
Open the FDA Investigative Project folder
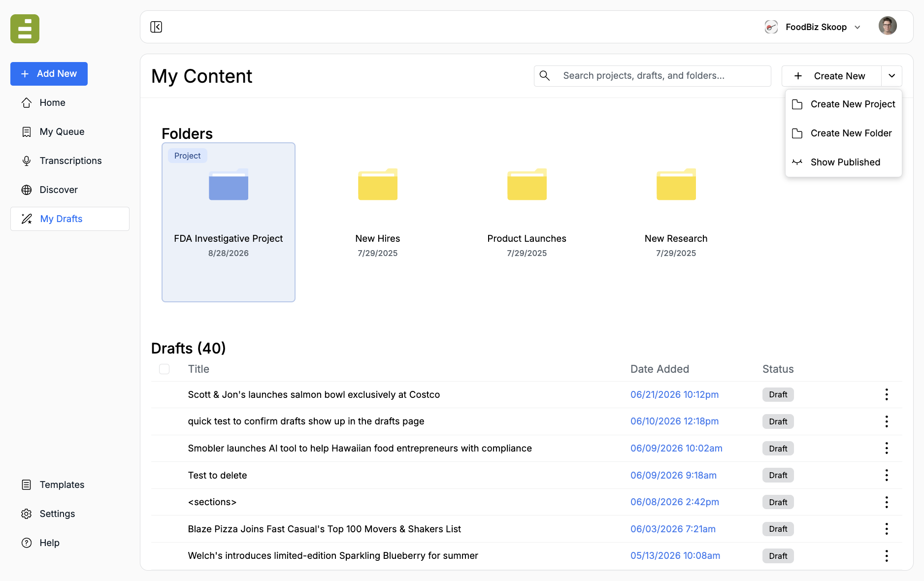click(228, 222)
